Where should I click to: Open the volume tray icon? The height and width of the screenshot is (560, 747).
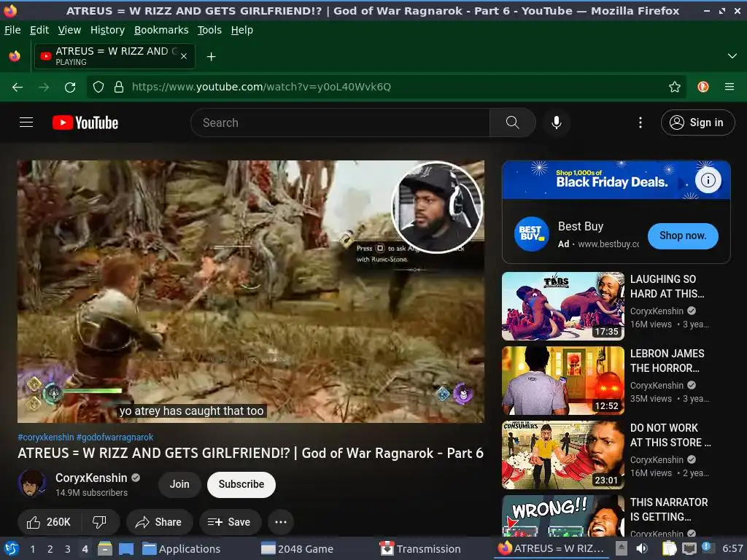(x=642, y=548)
